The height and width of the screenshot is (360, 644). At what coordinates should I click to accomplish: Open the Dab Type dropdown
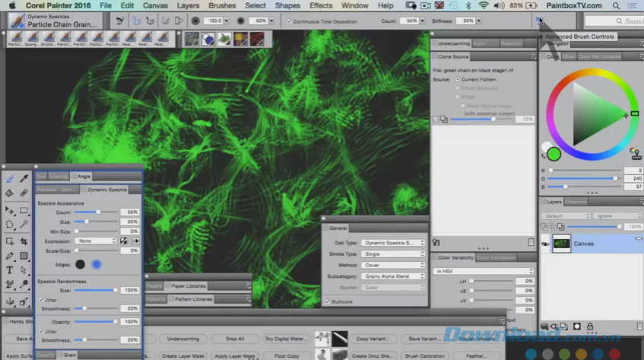click(393, 243)
